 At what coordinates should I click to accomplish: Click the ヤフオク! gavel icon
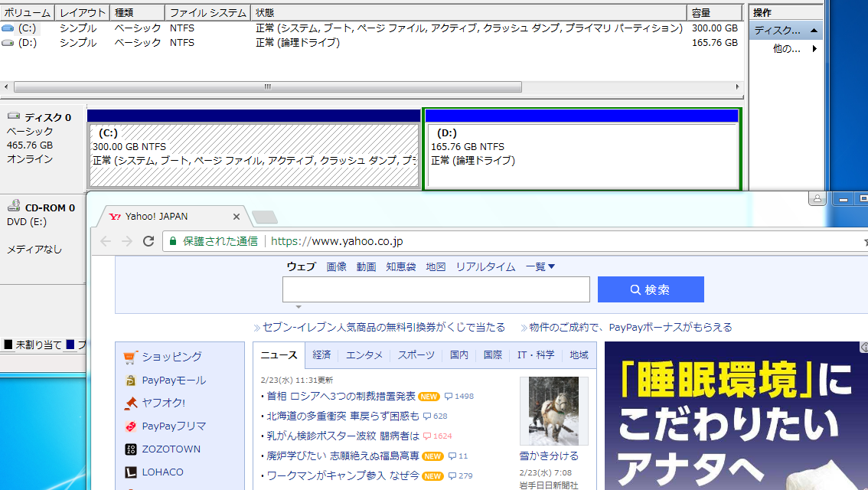point(130,403)
